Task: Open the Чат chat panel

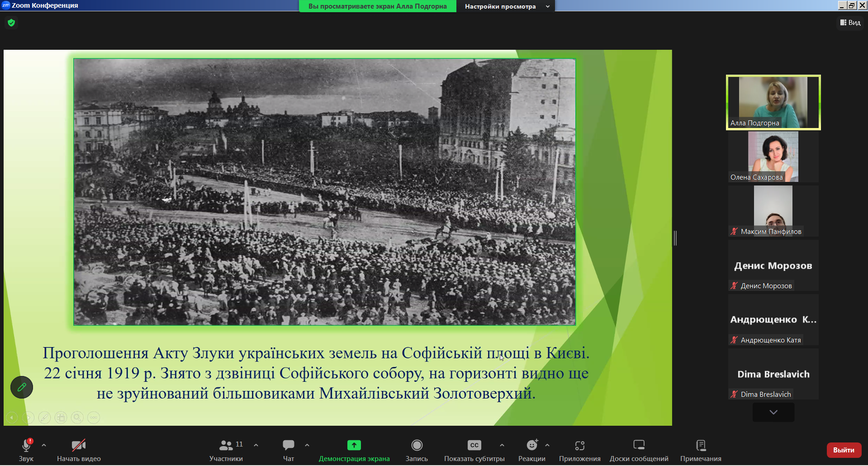Action: tap(288, 451)
